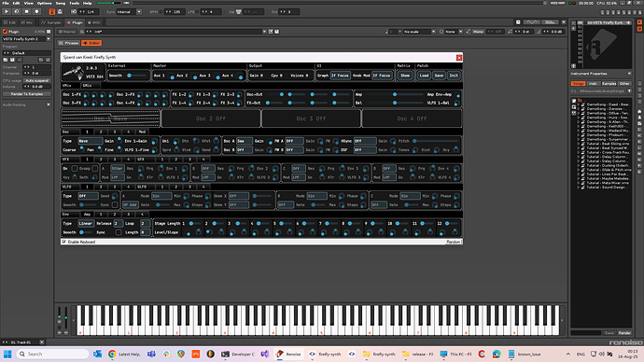The image size is (644, 362).
Task: Click the Windows taskbar Search box
Action: 52,354
